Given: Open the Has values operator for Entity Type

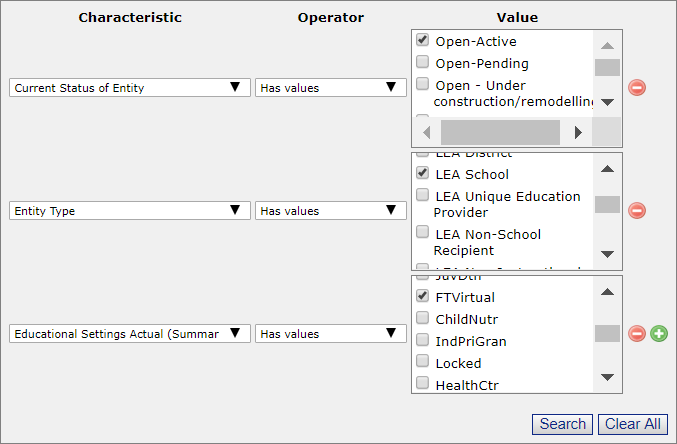Looking at the screenshot, I should click(x=330, y=211).
